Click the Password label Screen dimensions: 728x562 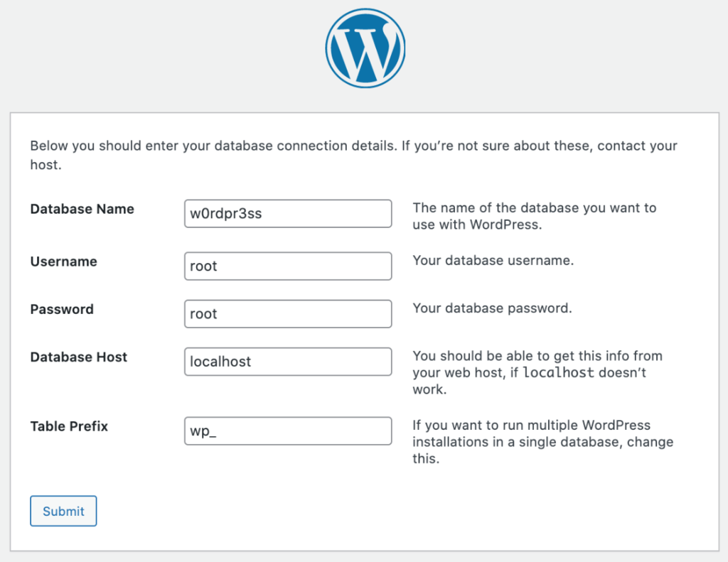pyautogui.click(x=62, y=309)
